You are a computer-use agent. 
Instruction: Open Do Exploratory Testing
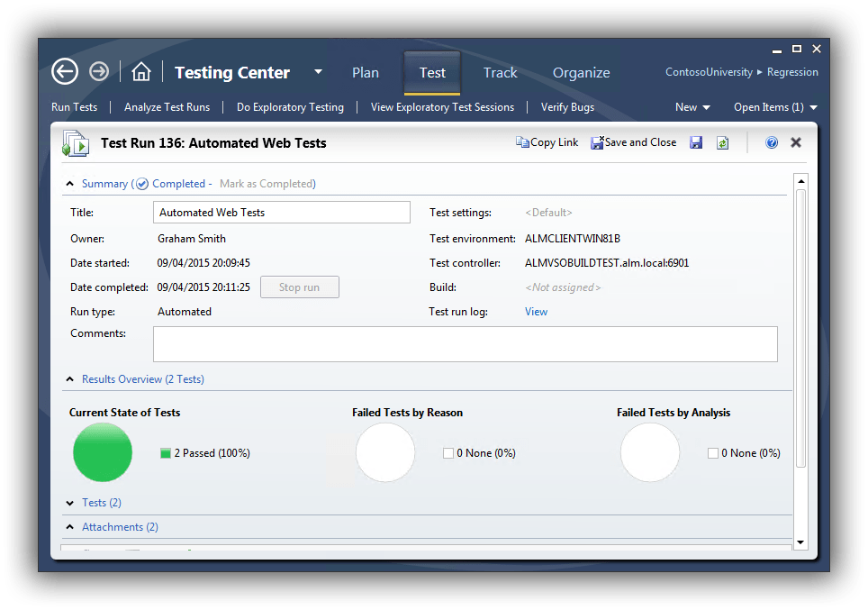tap(290, 107)
